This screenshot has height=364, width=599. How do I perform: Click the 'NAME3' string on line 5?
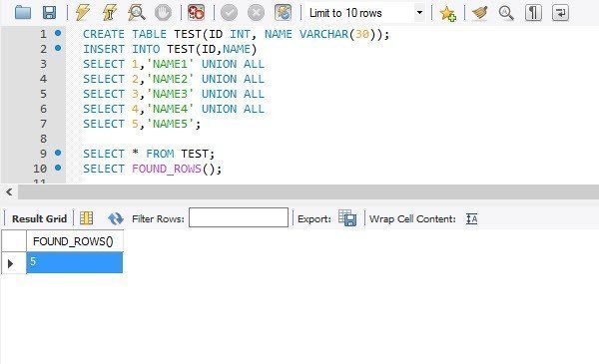point(170,94)
